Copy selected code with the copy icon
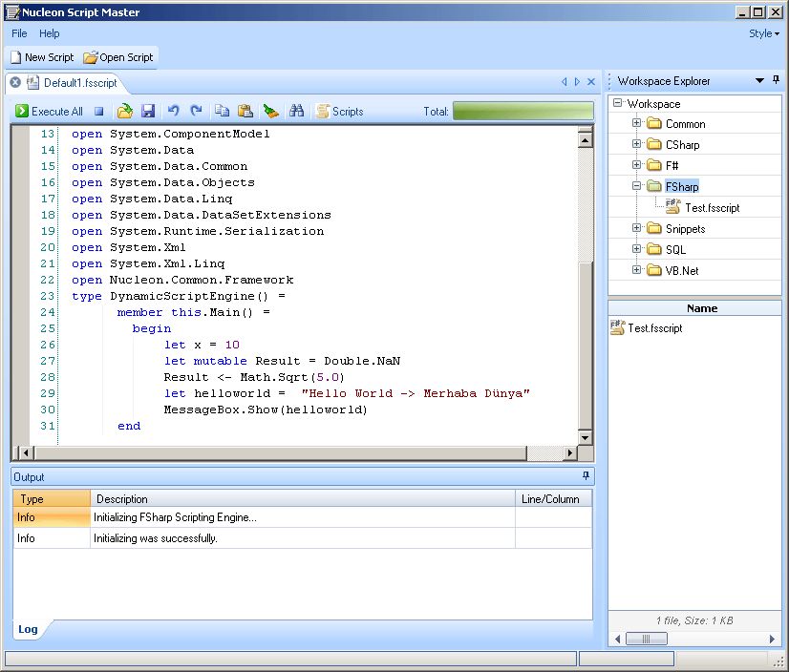789x672 pixels. 221,111
